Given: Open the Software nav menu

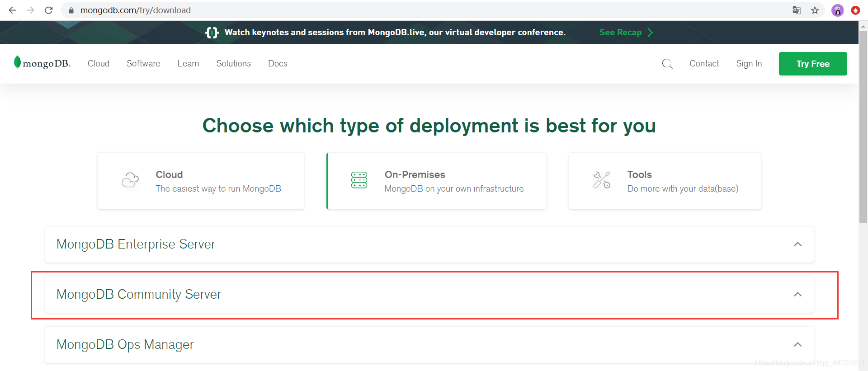Looking at the screenshot, I should 143,64.
